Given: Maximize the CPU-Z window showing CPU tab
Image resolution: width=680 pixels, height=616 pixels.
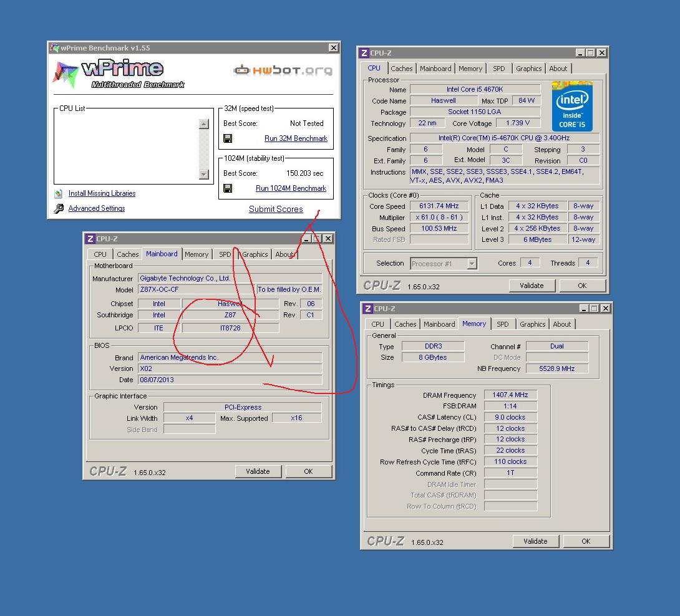Looking at the screenshot, I should (591, 53).
